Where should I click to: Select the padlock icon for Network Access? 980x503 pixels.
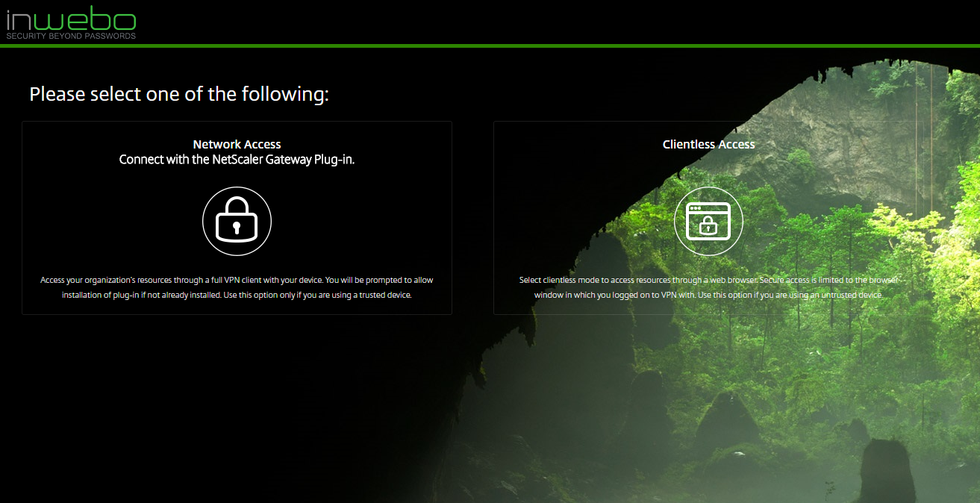pos(237,221)
